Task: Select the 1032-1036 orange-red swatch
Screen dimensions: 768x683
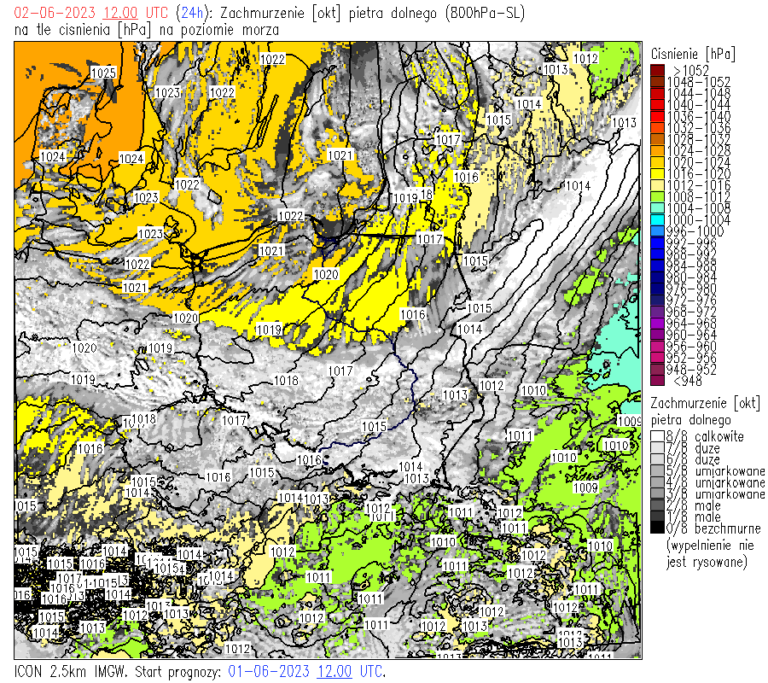Action: [x=657, y=128]
